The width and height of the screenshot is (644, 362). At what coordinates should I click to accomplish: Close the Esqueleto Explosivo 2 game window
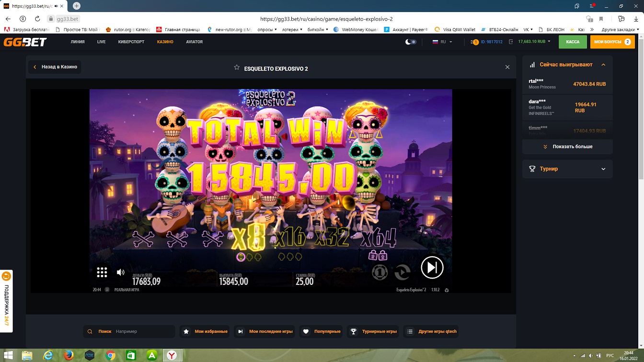[x=507, y=67]
